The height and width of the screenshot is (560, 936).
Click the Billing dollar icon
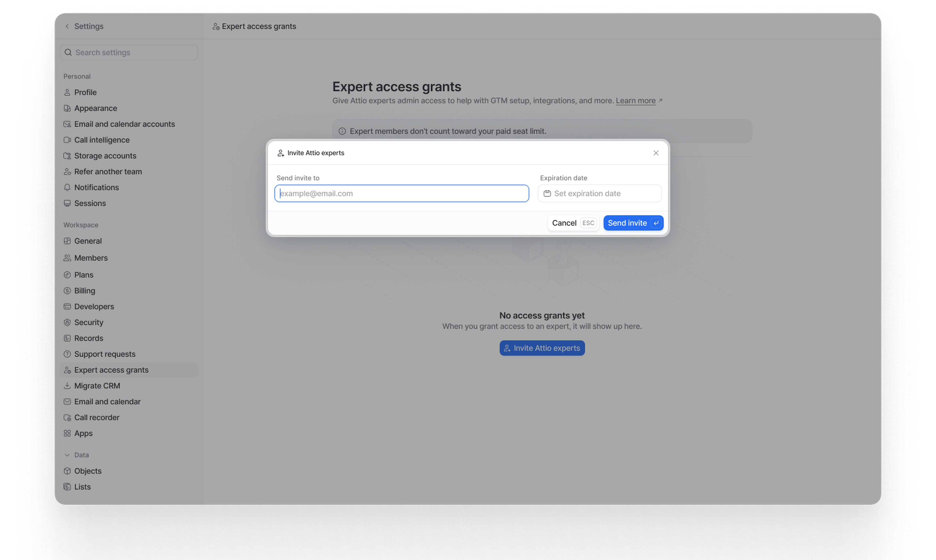pyautogui.click(x=67, y=291)
